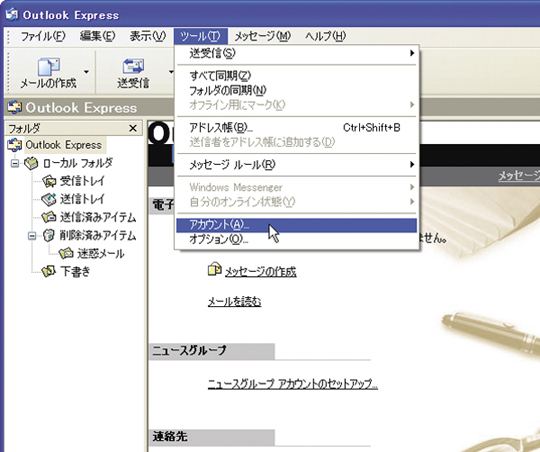Select 削除済みアイテム folder icon
540x452 pixels.
(x=49, y=235)
